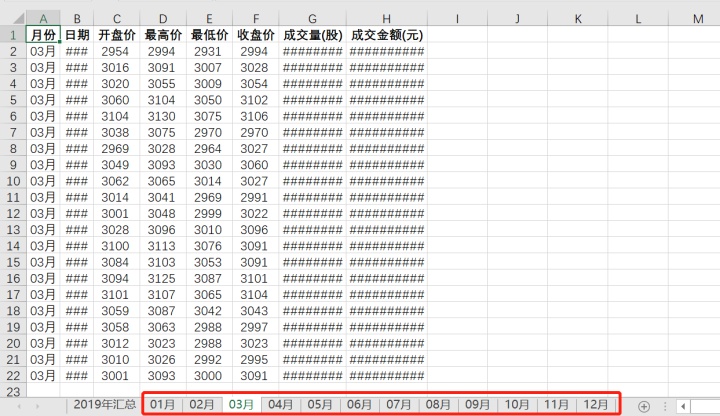
Task: Select column J header
Action: coord(518,19)
